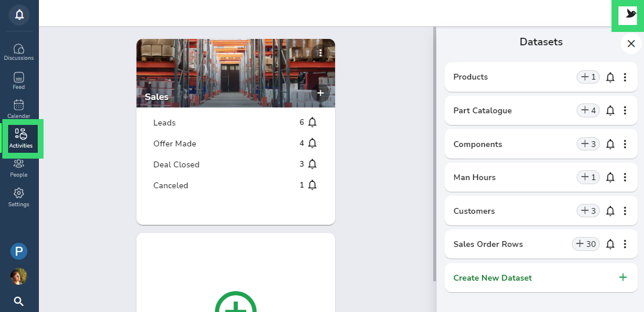Close the Datasets panel
The height and width of the screenshot is (312, 644).
[631, 44]
